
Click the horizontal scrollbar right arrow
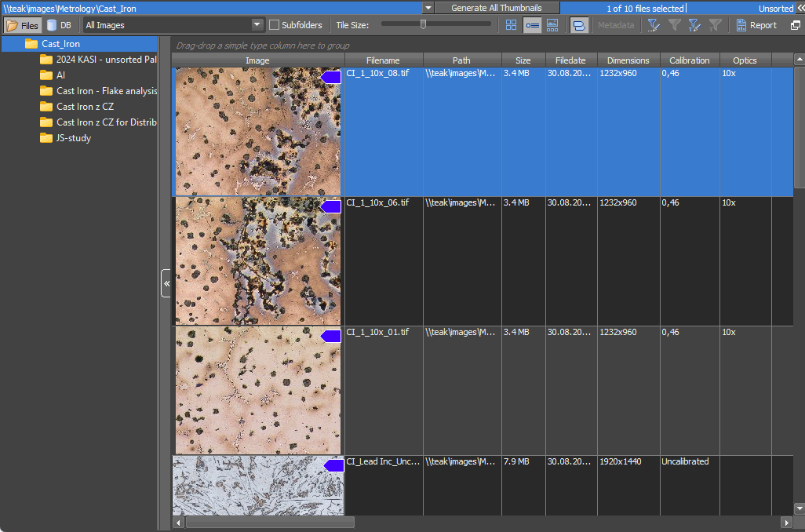pyautogui.click(x=786, y=523)
